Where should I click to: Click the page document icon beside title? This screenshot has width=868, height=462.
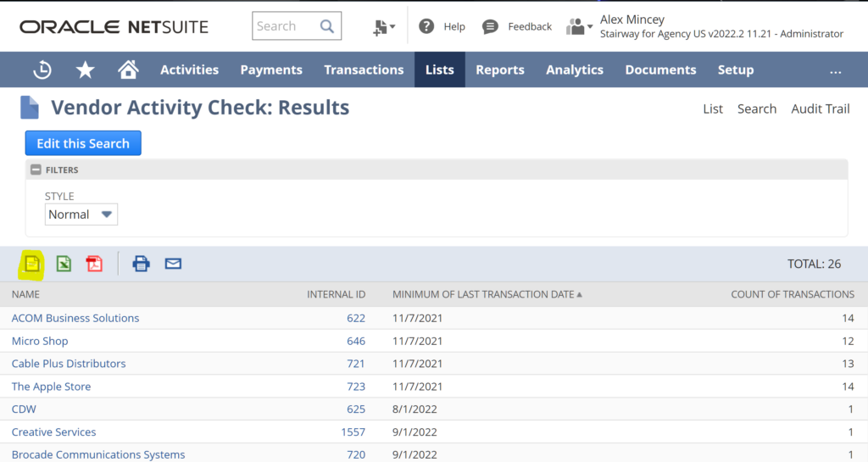[30, 108]
